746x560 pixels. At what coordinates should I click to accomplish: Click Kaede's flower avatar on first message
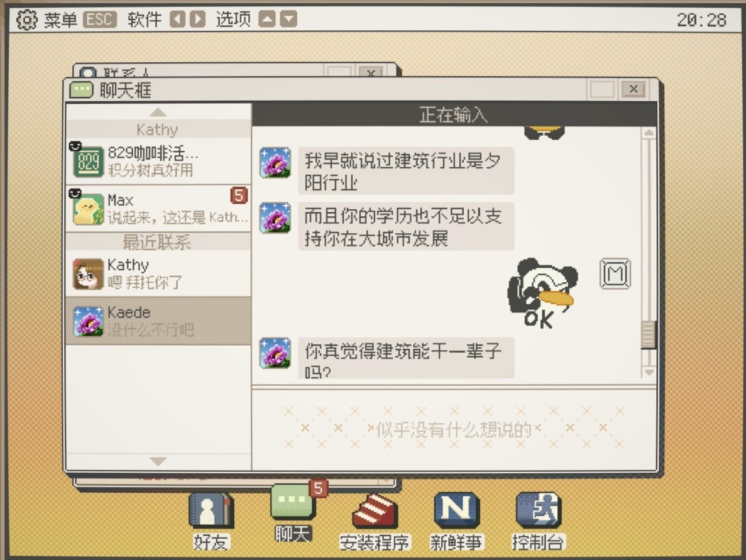click(x=275, y=163)
